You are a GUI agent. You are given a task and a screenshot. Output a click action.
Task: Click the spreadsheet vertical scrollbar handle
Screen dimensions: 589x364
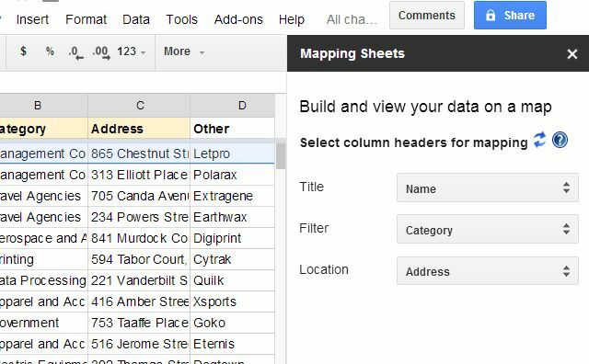(280, 155)
